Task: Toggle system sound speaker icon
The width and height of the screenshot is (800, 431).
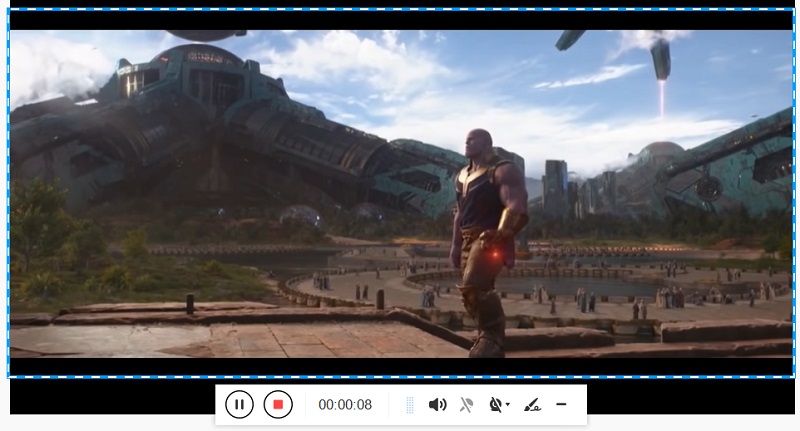Action: 437,405
